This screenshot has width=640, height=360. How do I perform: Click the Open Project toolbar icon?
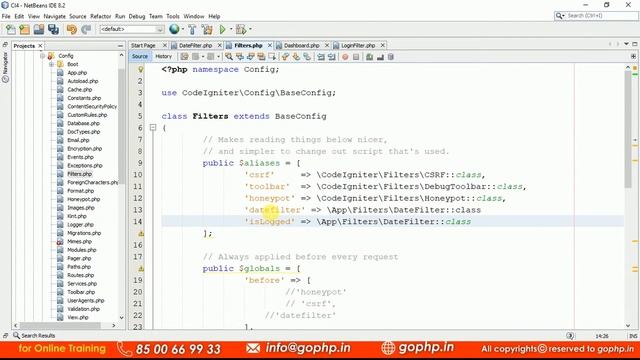(39, 29)
